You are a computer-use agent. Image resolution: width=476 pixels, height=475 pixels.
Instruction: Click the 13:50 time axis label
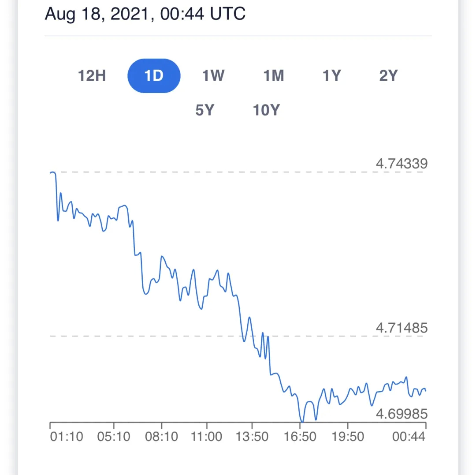point(252,437)
